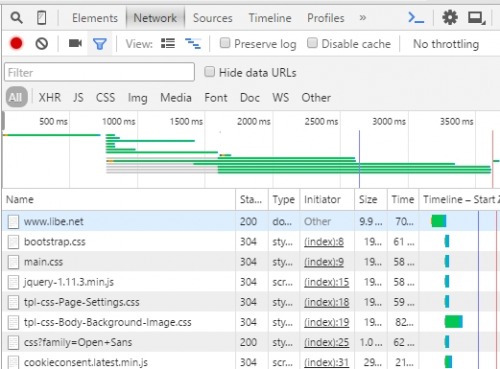This screenshot has height=369, width=500.
Task: Switch to the Profiles tab
Action: [326, 18]
